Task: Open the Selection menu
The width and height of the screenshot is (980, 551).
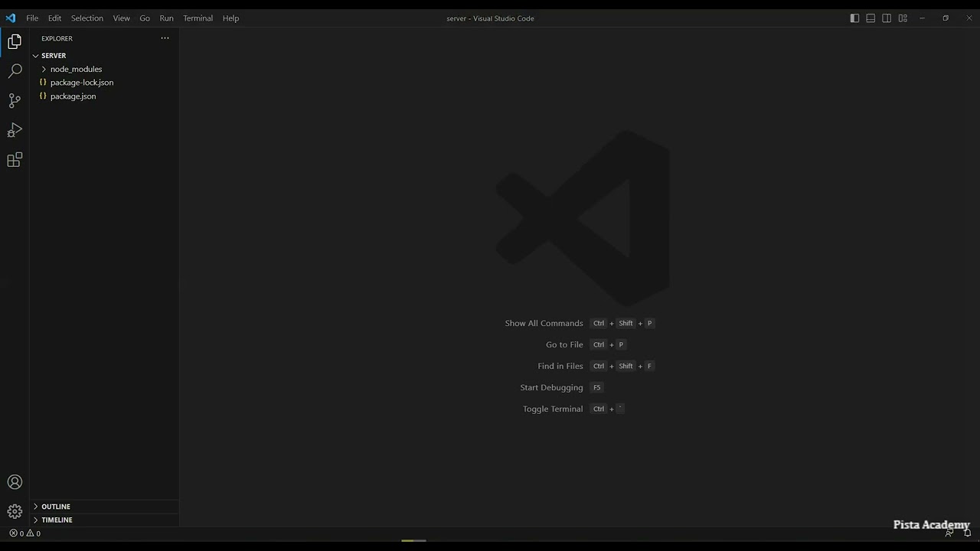Action: tap(87, 18)
